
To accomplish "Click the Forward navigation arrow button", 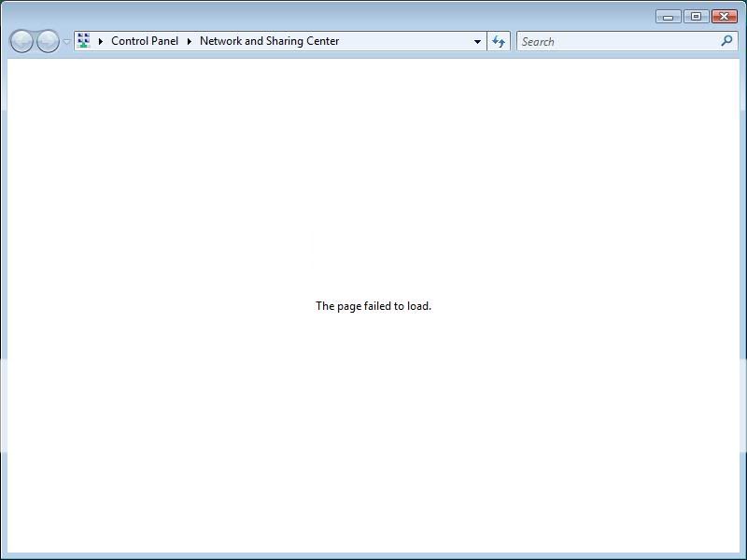I will point(47,41).
